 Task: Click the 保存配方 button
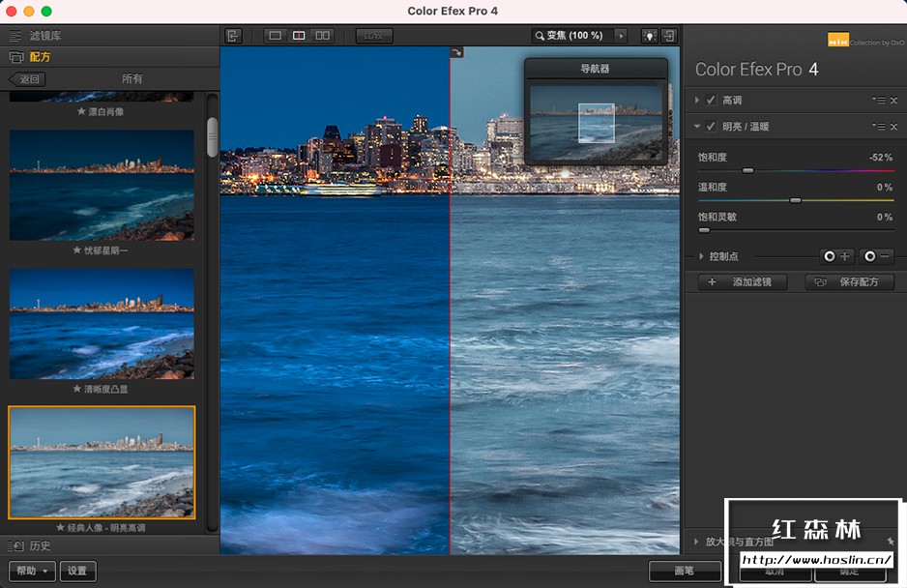click(x=848, y=282)
